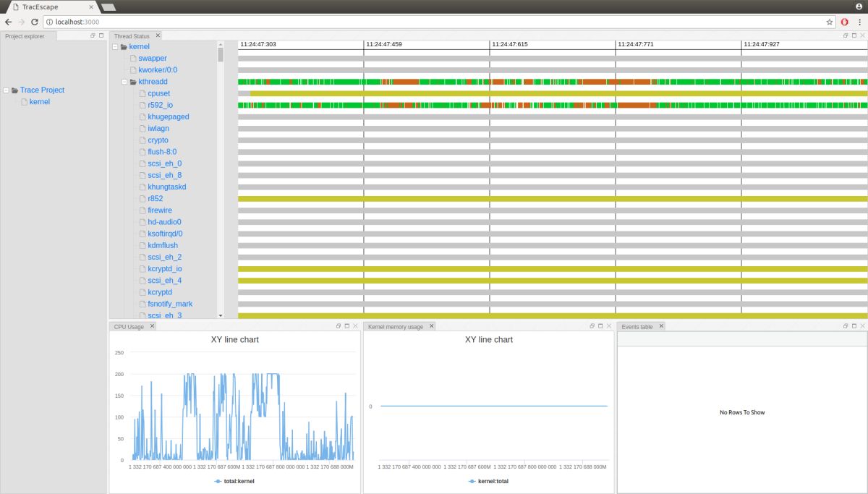868x494 pixels.
Task: Collapse the kthreadd thread group
Action: click(x=124, y=82)
